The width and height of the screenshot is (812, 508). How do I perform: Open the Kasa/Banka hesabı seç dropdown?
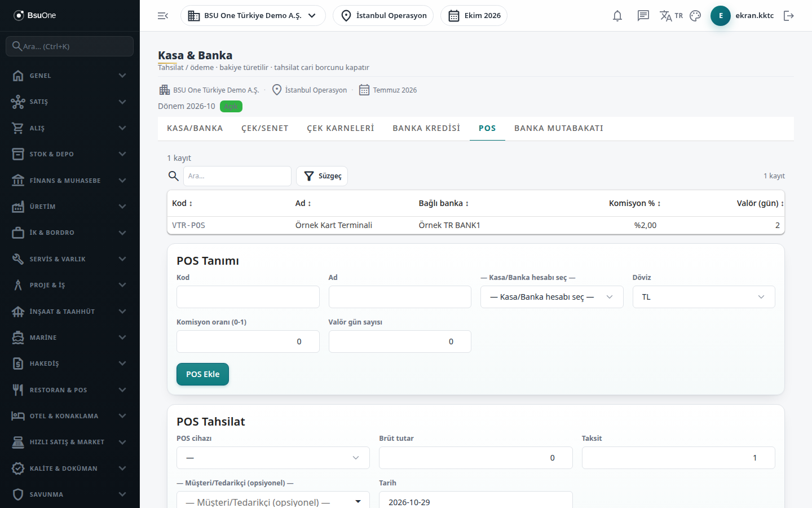552,297
